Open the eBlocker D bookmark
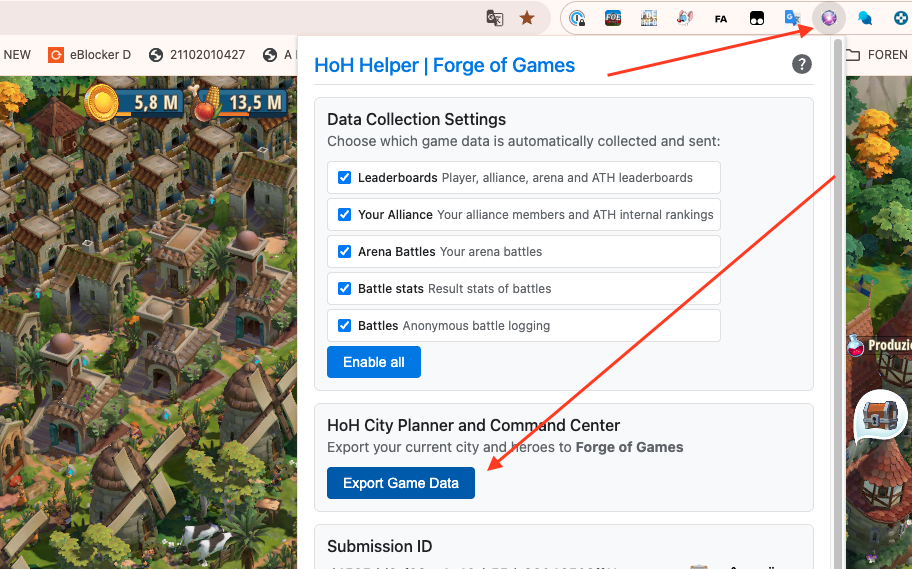 pos(89,55)
